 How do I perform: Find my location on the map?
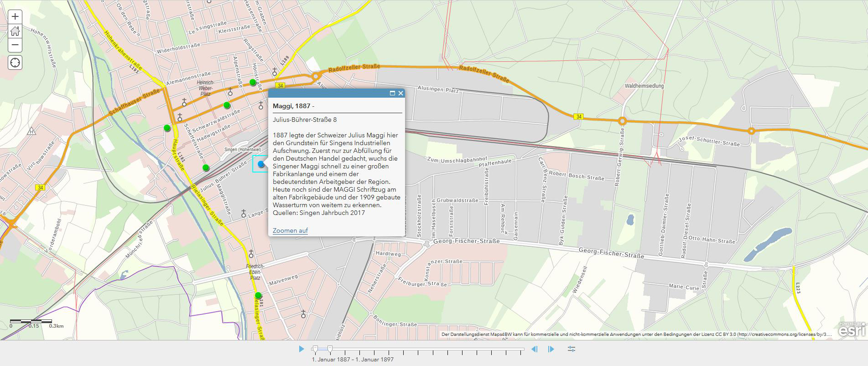tap(15, 63)
